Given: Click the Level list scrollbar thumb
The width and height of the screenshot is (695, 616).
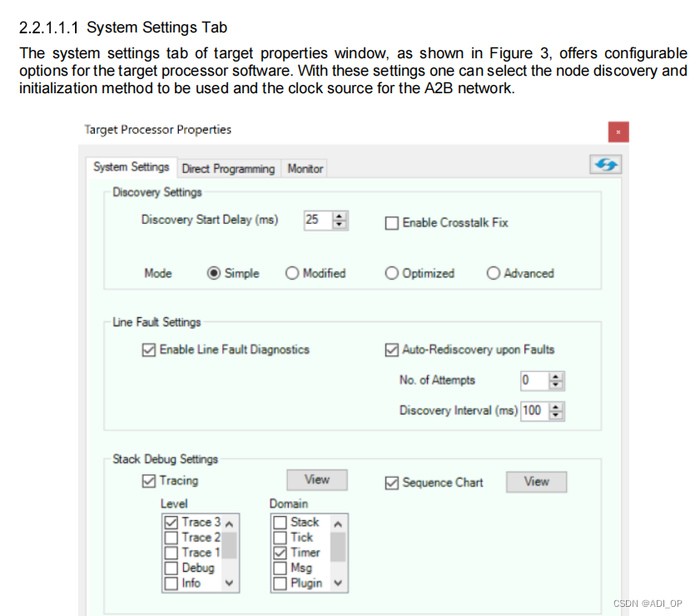Looking at the screenshot, I should point(229,546).
